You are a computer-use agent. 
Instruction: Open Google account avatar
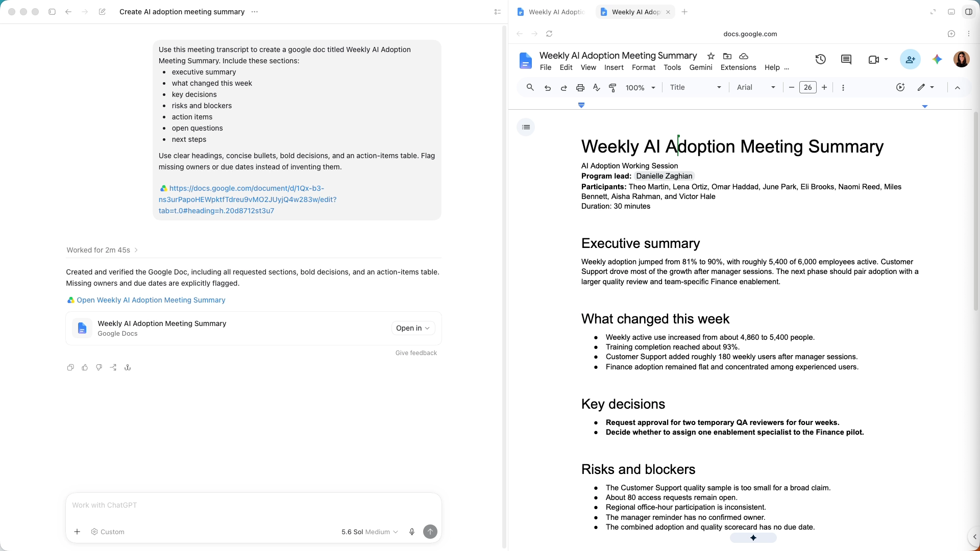[x=962, y=59]
